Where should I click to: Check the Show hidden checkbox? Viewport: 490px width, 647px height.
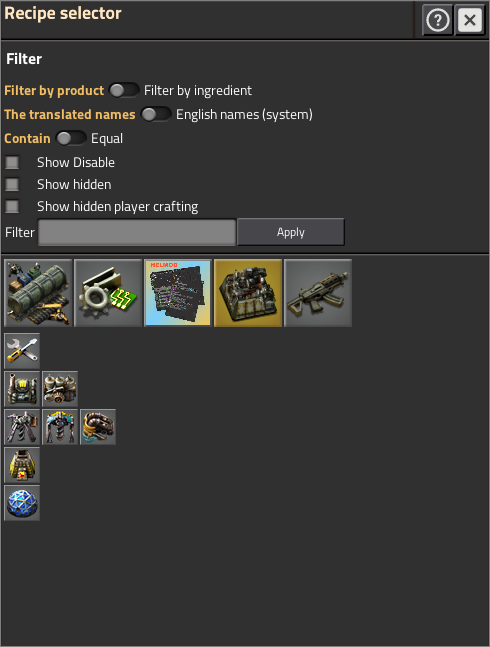(x=12, y=184)
